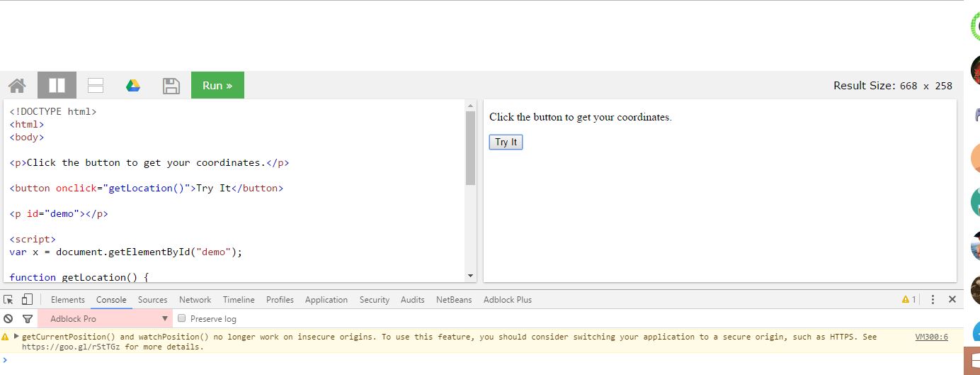Screen dimensions: 980x375
Task: Open the Elements tab
Action: tap(68, 300)
